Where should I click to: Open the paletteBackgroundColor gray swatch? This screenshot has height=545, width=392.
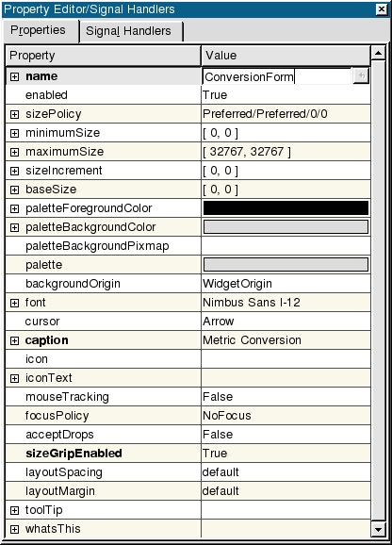pos(286,227)
